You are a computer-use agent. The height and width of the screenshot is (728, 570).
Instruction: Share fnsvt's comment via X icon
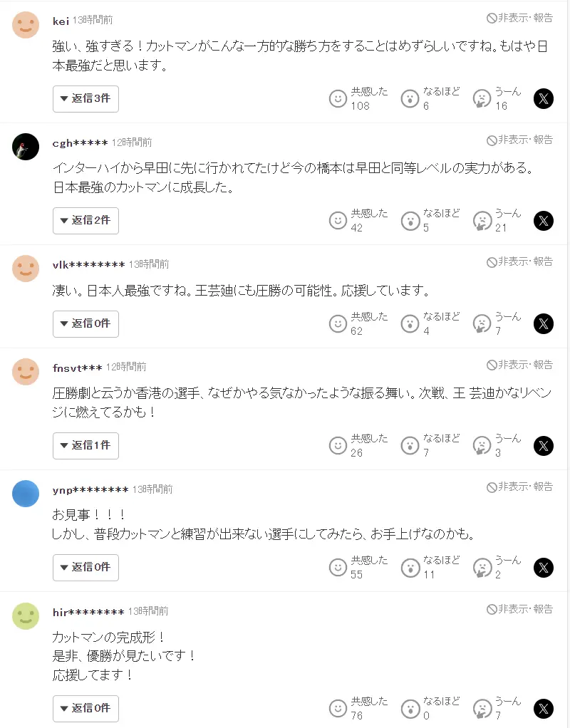pos(544,446)
